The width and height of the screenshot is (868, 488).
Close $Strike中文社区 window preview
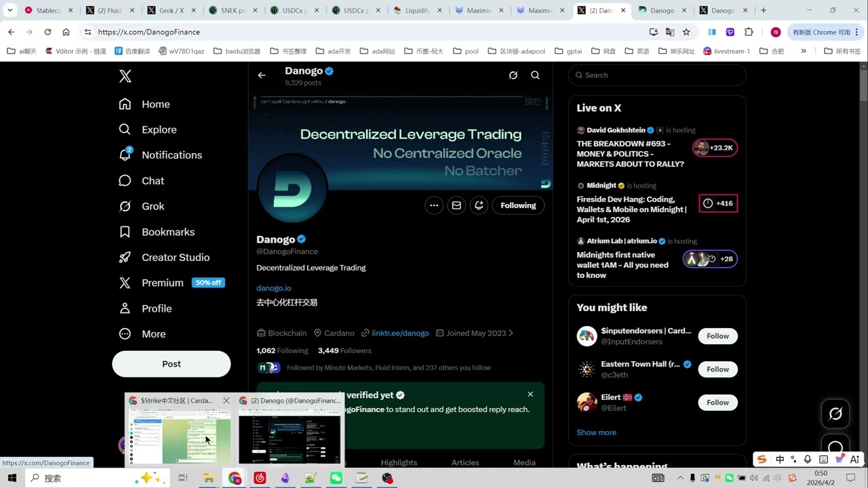coord(226,401)
